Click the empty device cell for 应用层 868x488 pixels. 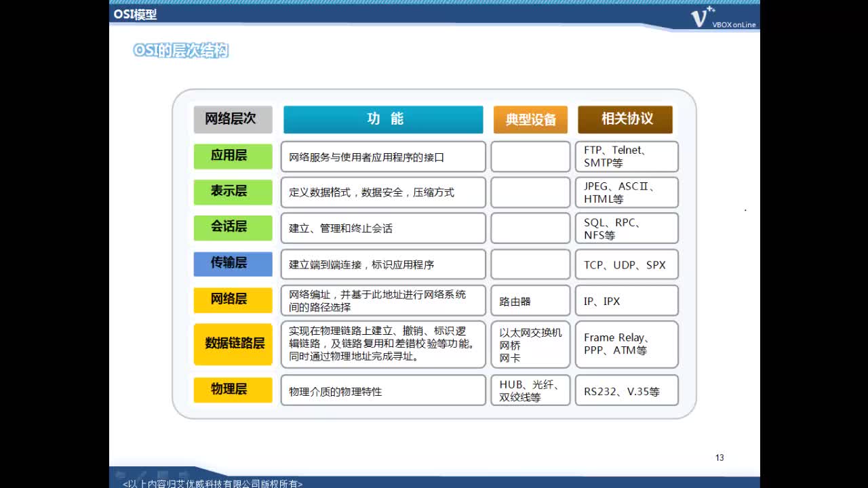[530, 157]
